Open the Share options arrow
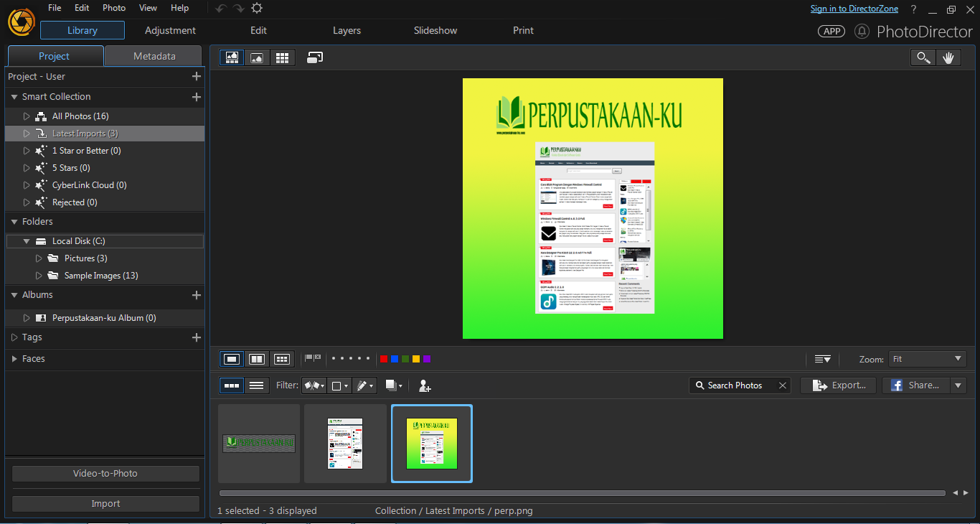This screenshot has height=524, width=980. pyautogui.click(x=958, y=385)
